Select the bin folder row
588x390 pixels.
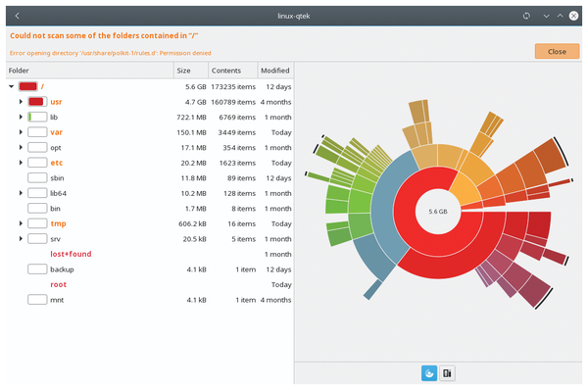tap(149, 208)
